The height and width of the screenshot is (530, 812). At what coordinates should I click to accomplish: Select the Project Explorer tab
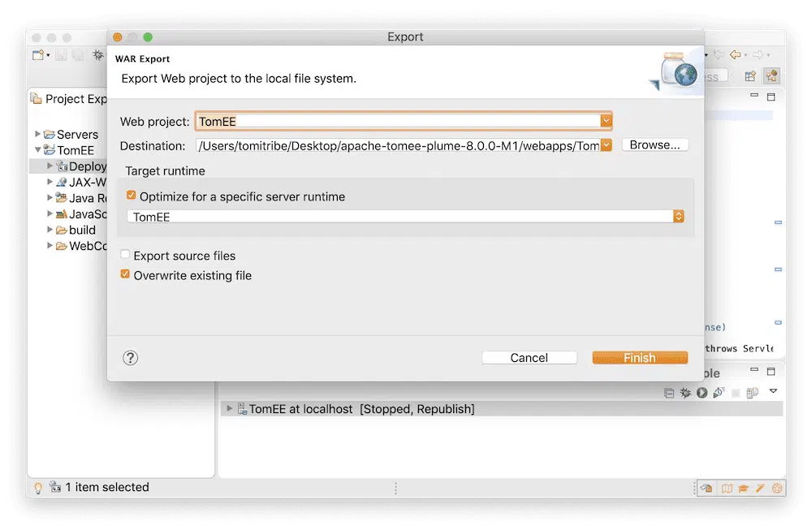(x=69, y=99)
